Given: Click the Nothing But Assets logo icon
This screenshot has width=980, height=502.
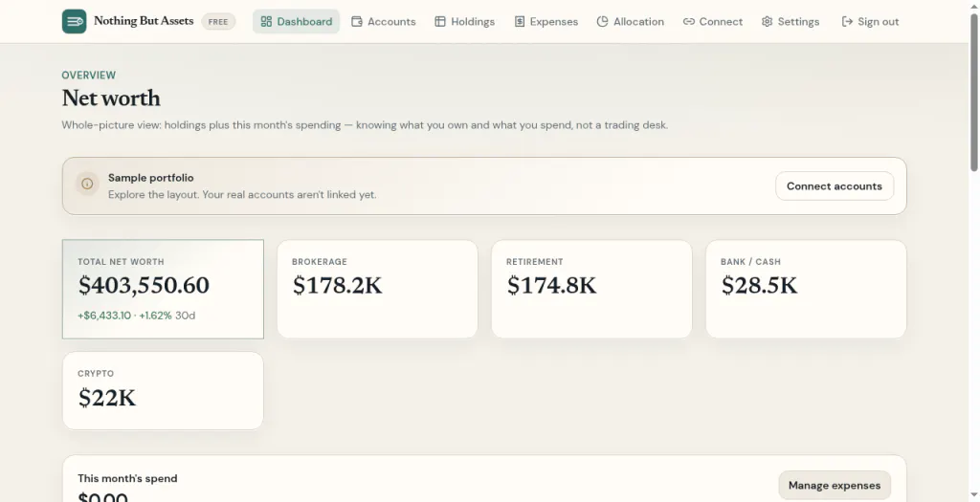Looking at the screenshot, I should click(x=74, y=21).
